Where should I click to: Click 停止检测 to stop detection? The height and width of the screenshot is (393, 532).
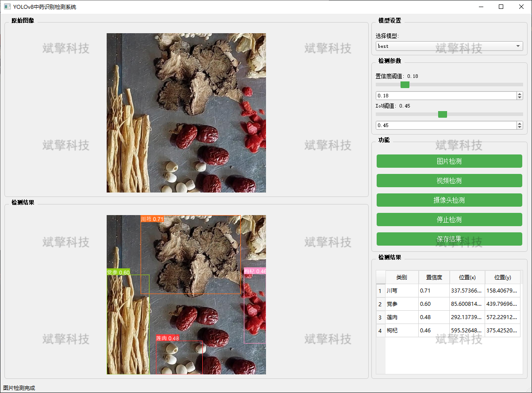click(x=449, y=220)
